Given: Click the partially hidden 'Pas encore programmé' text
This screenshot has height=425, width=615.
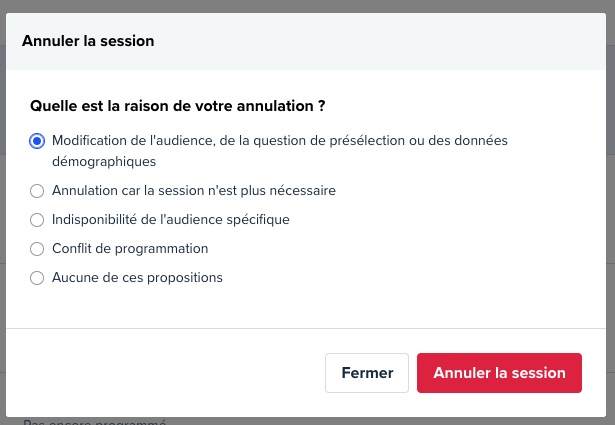Looking at the screenshot, I should point(95,422).
